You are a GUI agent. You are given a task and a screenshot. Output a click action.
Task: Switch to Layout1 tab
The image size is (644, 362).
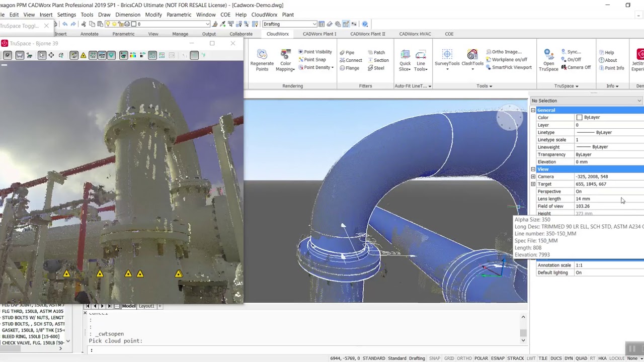coord(146,306)
